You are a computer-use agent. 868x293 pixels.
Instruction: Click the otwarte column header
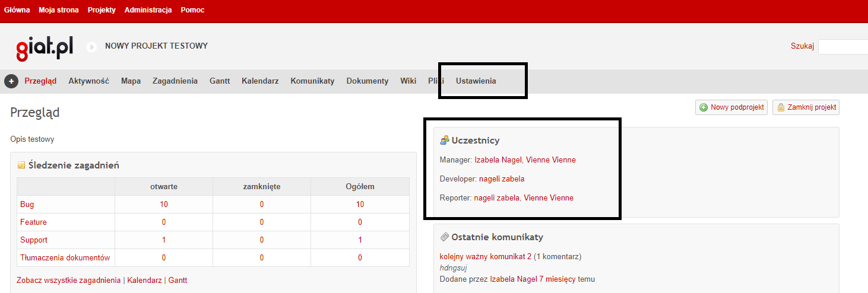[x=164, y=186]
